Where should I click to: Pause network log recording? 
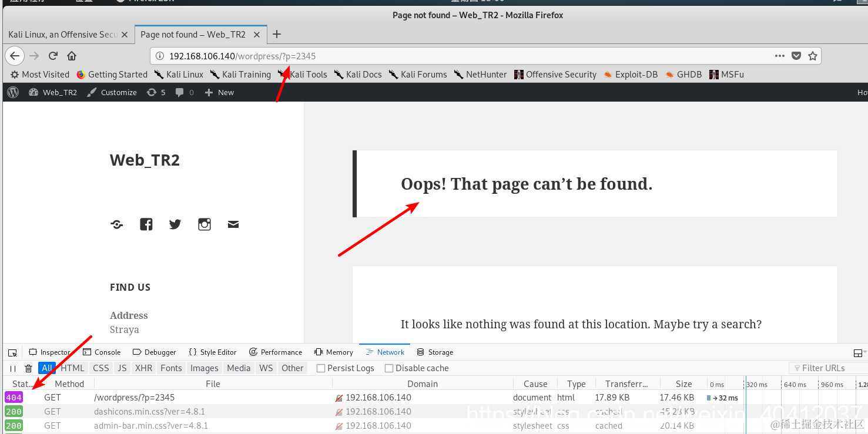click(x=13, y=368)
